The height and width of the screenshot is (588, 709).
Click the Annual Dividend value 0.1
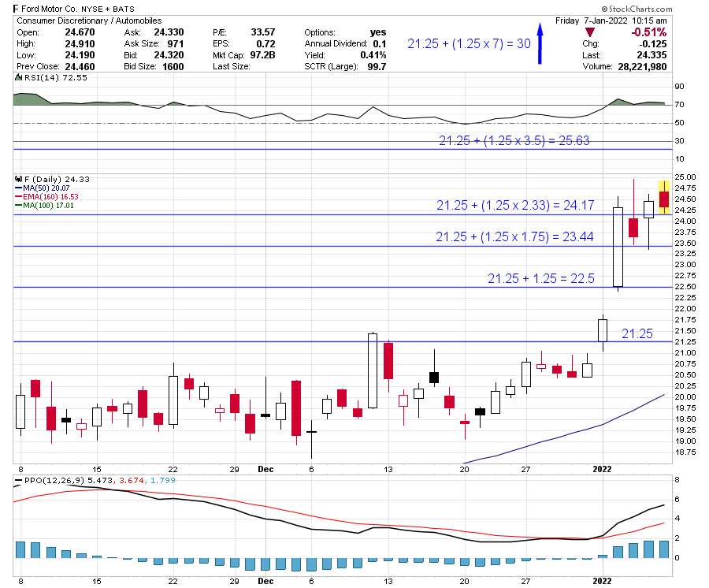coord(380,44)
